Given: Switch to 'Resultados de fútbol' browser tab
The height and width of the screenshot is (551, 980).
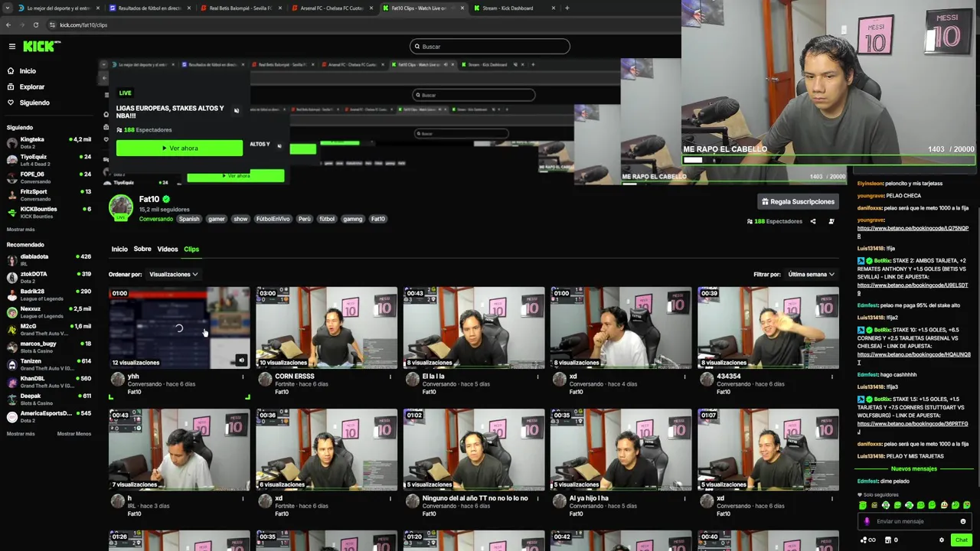Looking at the screenshot, I should point(148,8).
